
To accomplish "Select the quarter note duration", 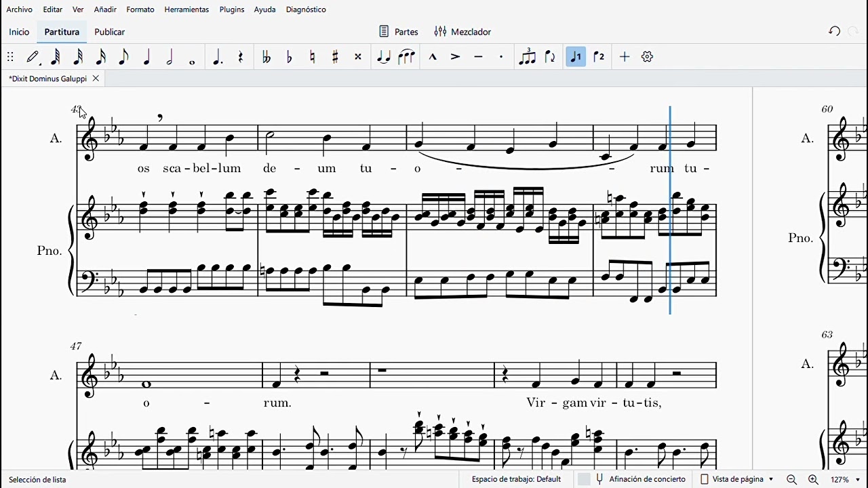I will (146, 57).
